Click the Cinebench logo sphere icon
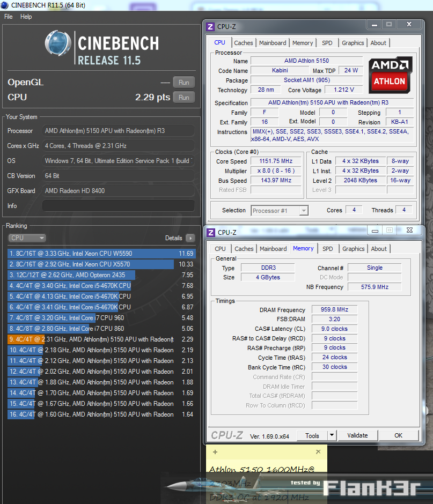Screen dimensions: 433x504 [58, 43]
